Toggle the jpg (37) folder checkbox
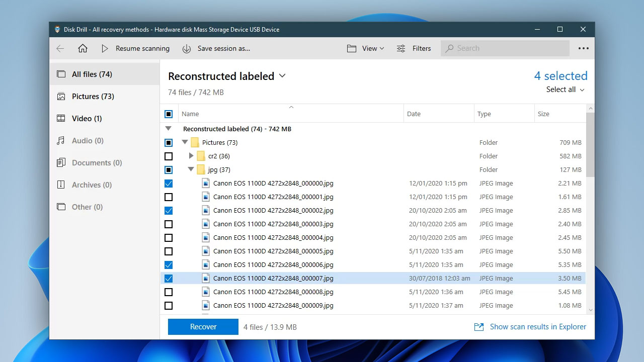The width and height of the screenshot is (644, 362). coord(169,170)
